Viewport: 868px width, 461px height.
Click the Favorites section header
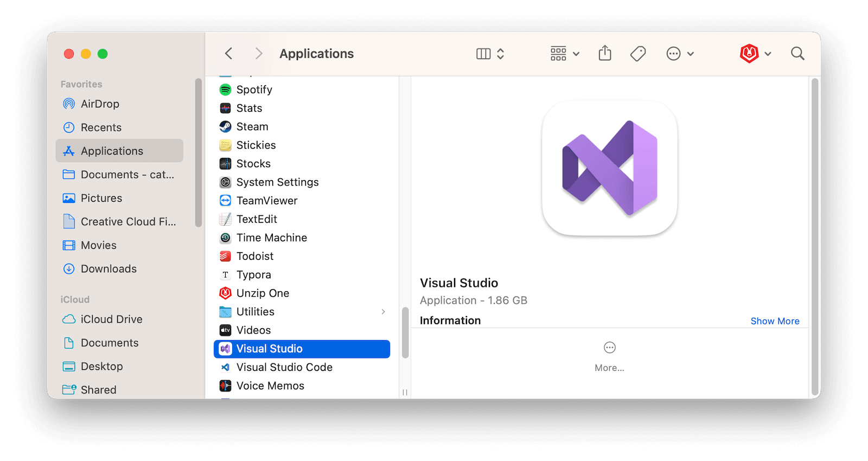81,84
